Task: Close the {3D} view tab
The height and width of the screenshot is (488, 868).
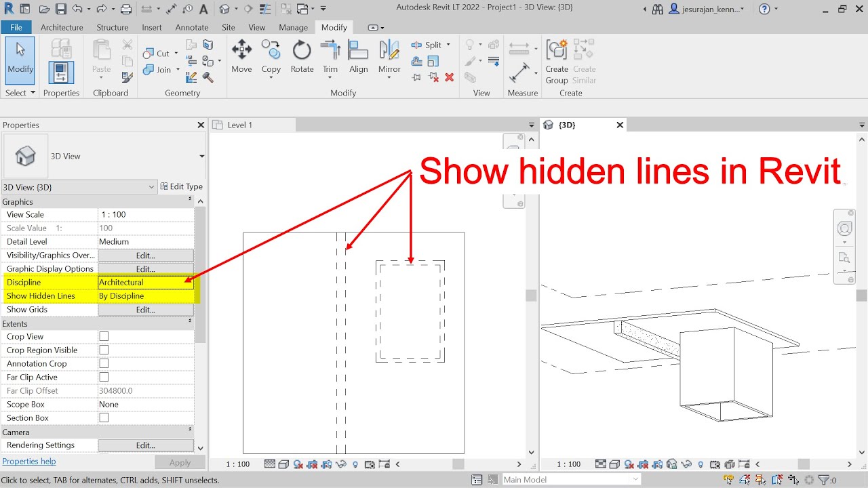Action: pyautogui.click(x=620, y=125)
